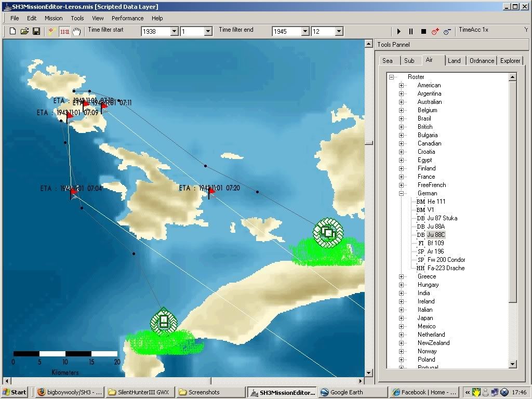The height and width of the screenshot is (399, 532).
Task: Click map horizontal scrollbar right arrow
Action: (x=361, y=381)
